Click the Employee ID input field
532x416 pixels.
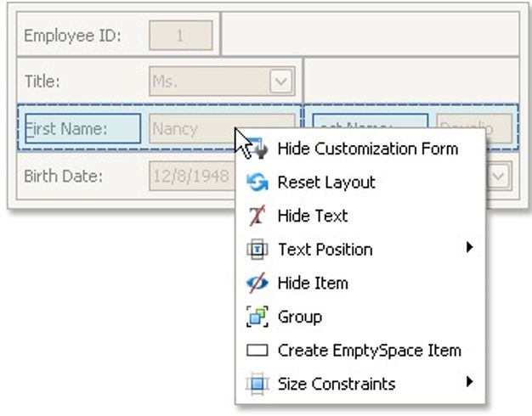(180, 36)
